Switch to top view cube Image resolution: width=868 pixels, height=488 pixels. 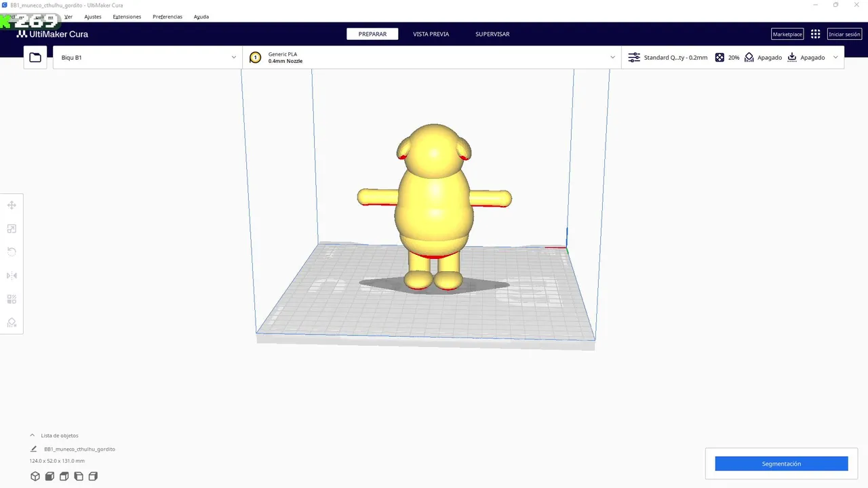pyautogui.click(x=64, y=476)
